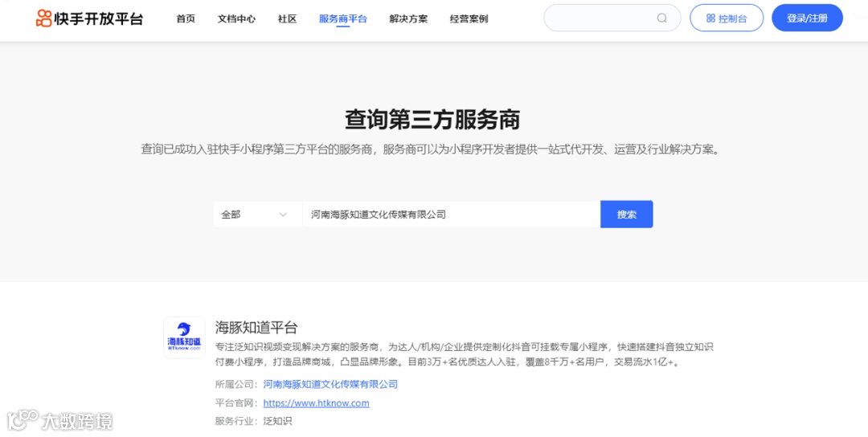Open the 海豚知道平台 result title

[256, 328]
